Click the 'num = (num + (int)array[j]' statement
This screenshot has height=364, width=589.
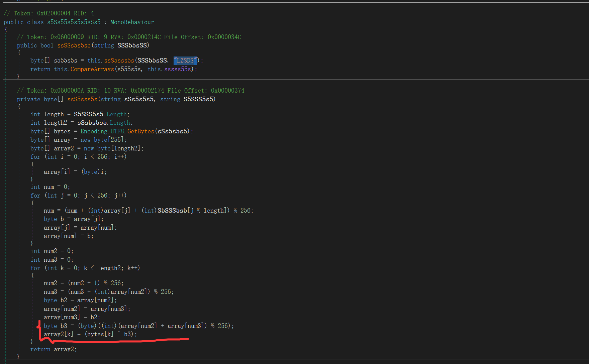click(x=149, y=211)
